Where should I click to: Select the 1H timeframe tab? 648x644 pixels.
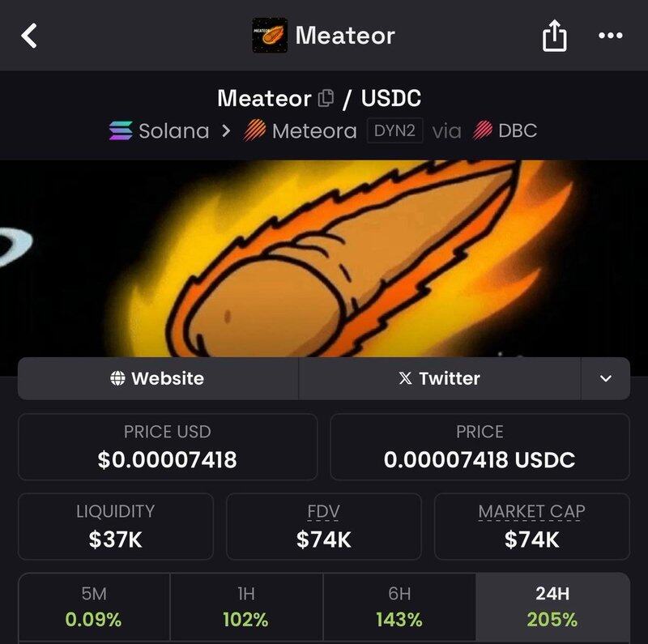tap(246, 608)
